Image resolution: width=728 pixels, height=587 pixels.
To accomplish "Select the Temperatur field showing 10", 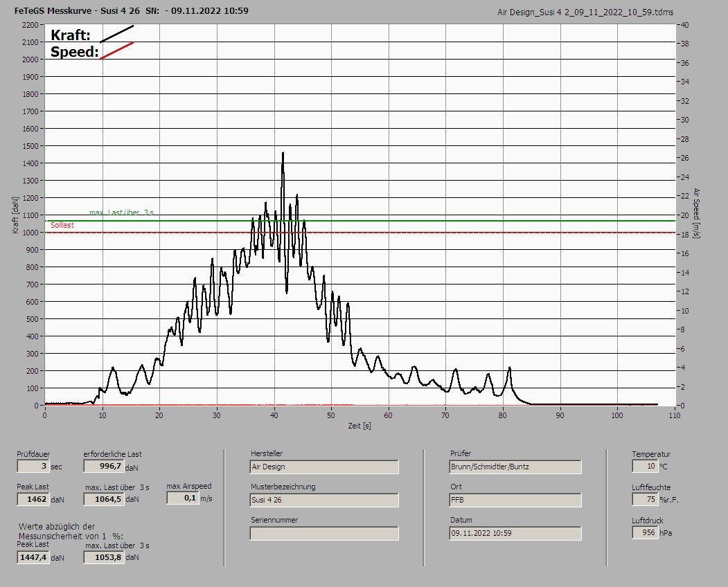I will point(645,466).
